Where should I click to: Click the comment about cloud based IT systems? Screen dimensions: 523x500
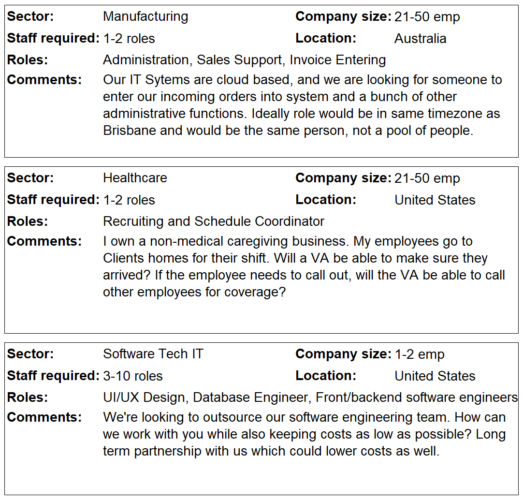tap(302, 105)
